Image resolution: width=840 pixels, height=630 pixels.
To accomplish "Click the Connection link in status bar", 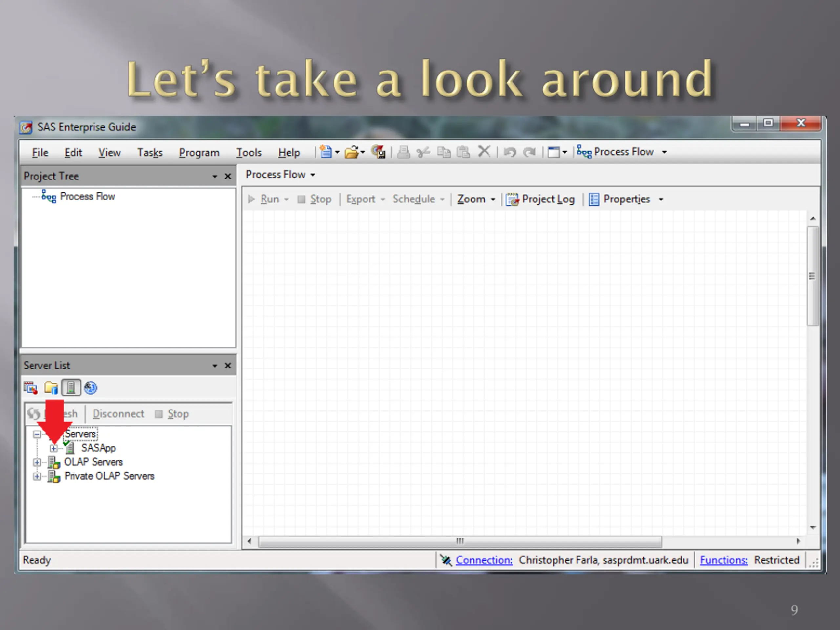I will [484, 560].
